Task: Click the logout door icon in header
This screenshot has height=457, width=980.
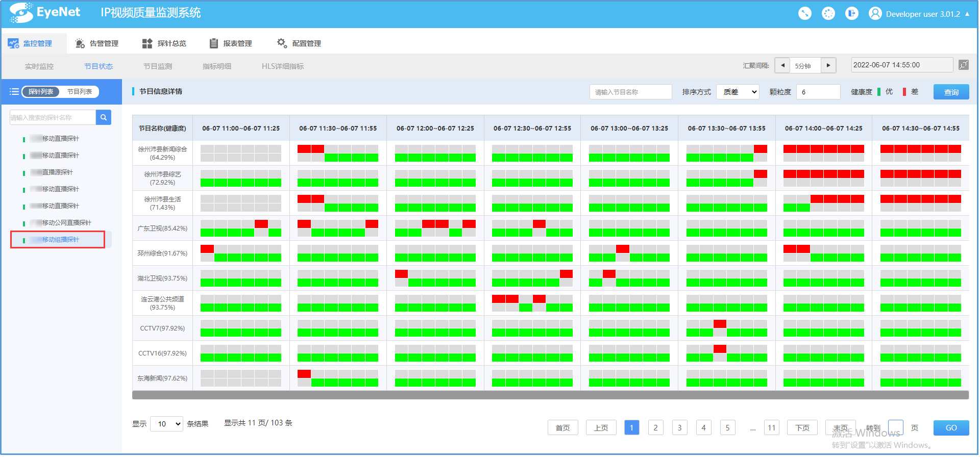Action: (851, 14)
